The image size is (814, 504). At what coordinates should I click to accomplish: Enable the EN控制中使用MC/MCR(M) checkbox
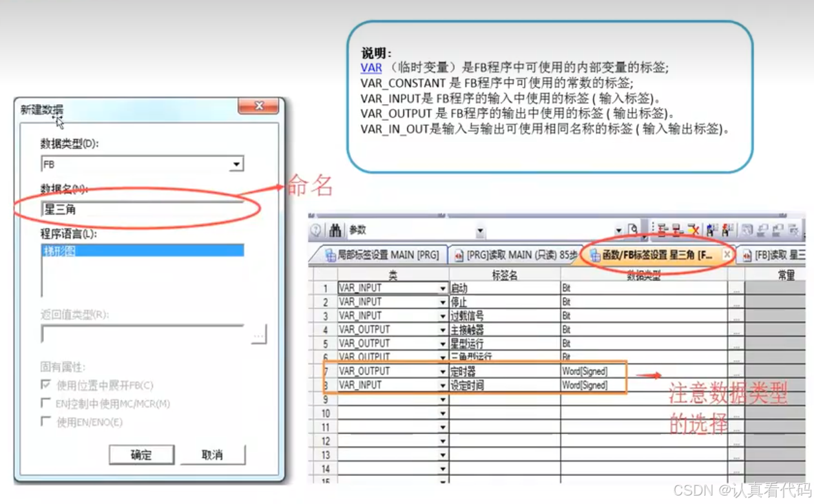click(45, 403)
